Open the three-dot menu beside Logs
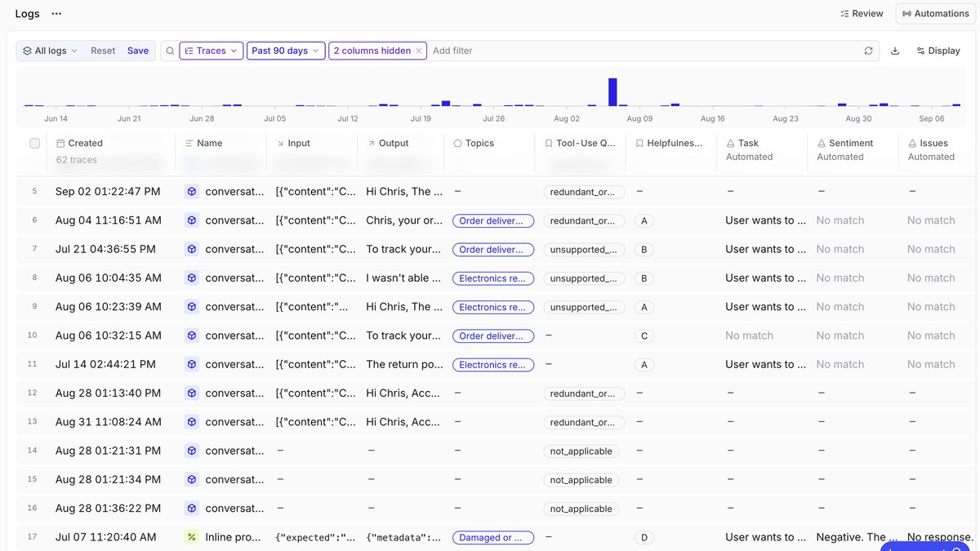Image resolution: width=980 pixels, height=551 pixels. pos(56,14)
